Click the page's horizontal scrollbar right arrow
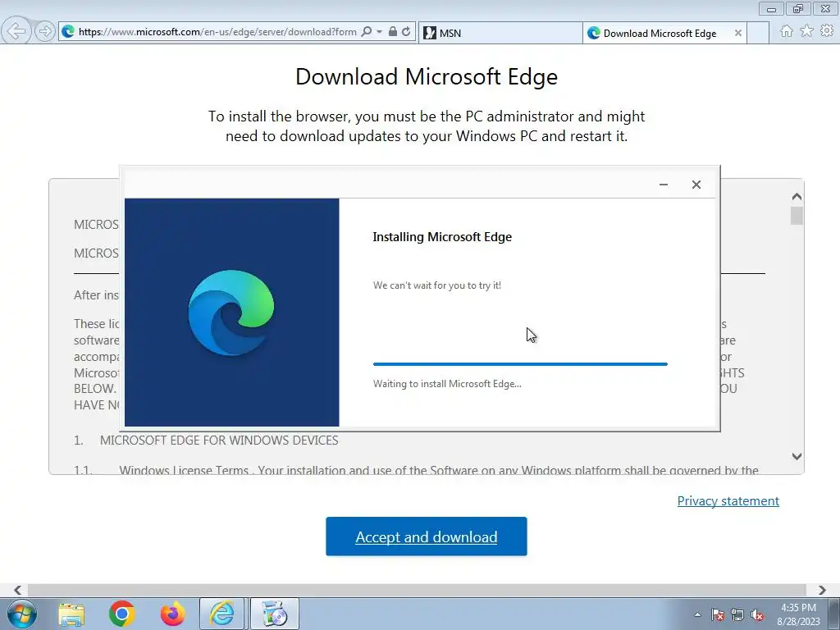 pos(822,590)
